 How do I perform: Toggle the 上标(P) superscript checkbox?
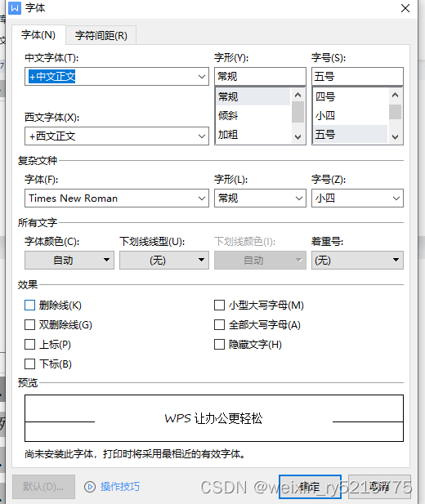pyautogui.click(x=30, y=344)
